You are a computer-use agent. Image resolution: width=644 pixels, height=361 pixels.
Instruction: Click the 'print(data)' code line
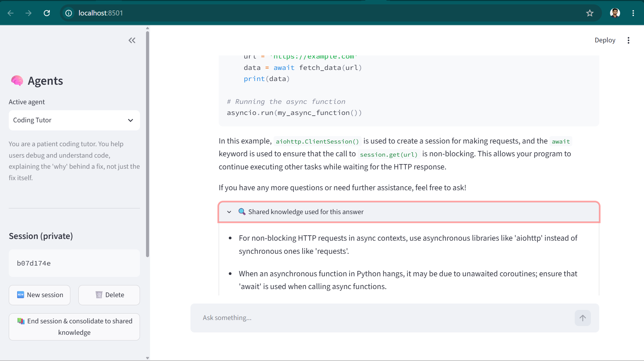[266, 79]
